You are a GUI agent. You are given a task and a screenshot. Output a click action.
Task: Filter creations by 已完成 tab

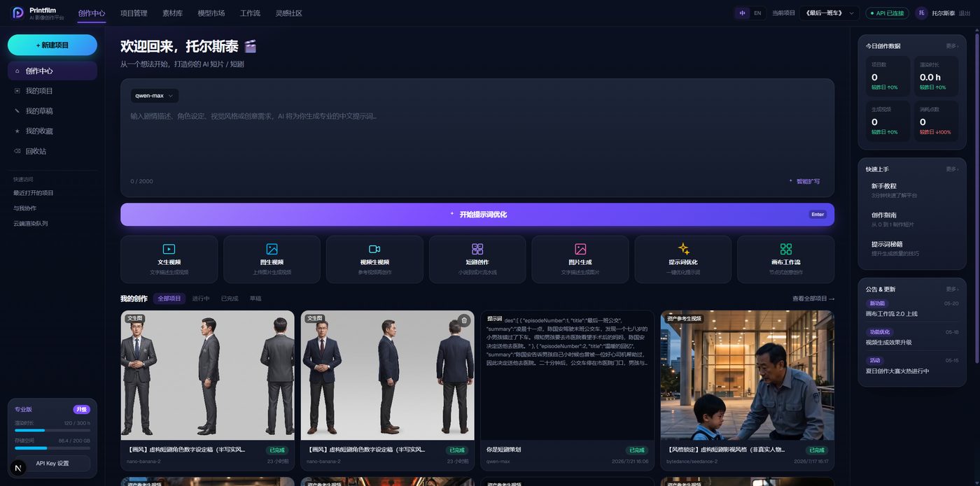(x=230, y=299)
